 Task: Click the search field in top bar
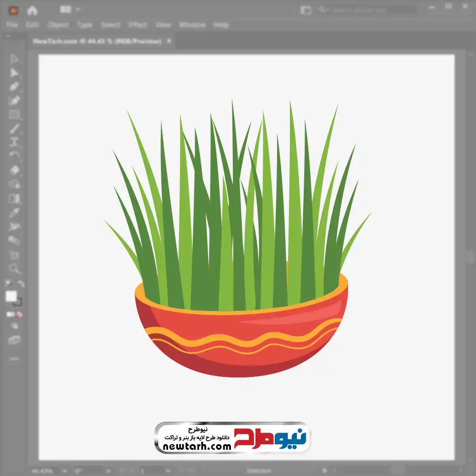click(367, 10)
